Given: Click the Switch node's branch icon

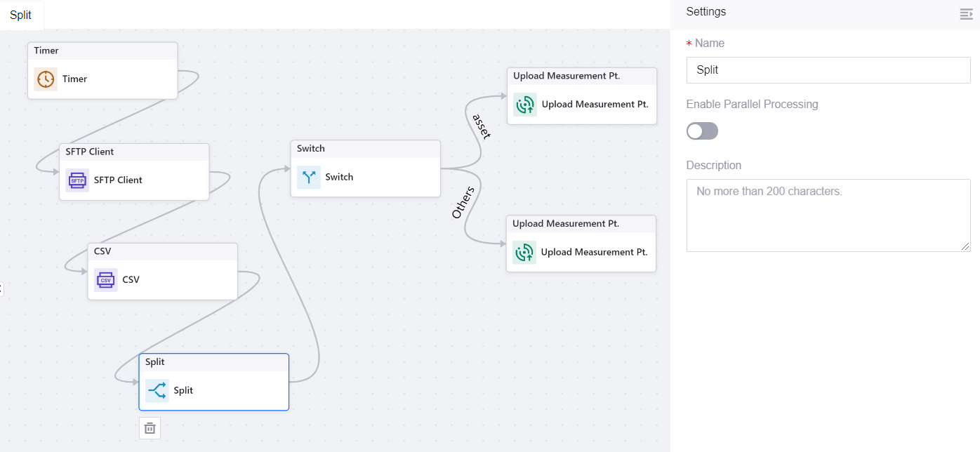Looking at the screenshot, I should [309, 178].
